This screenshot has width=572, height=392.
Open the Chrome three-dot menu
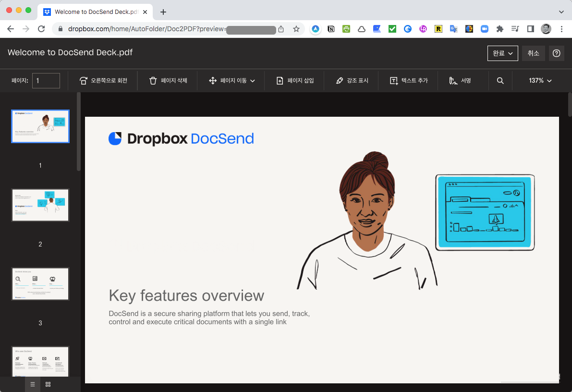(561, 29)
